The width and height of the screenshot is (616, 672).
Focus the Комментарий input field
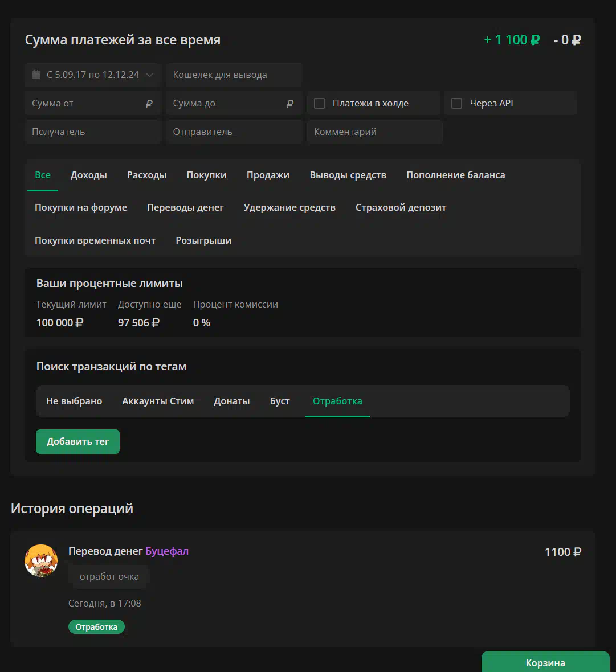[375, 132]
